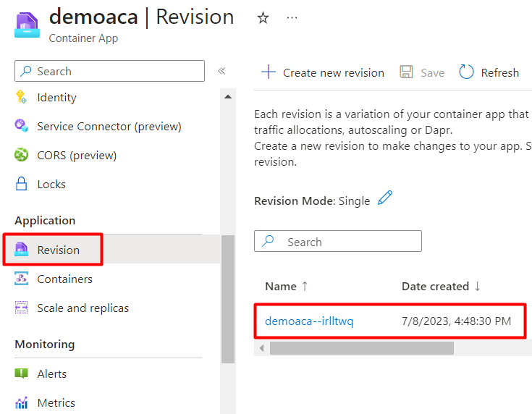Open the demoaca--irlltwq revision link
The image size is (532, 414).
tap(309, 321)
